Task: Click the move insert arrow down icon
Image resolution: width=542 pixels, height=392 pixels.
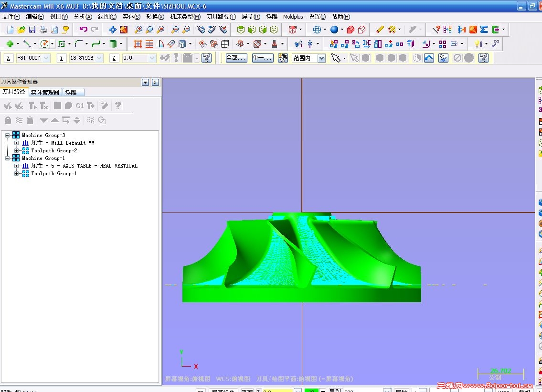Action: (x=43, y=120)
